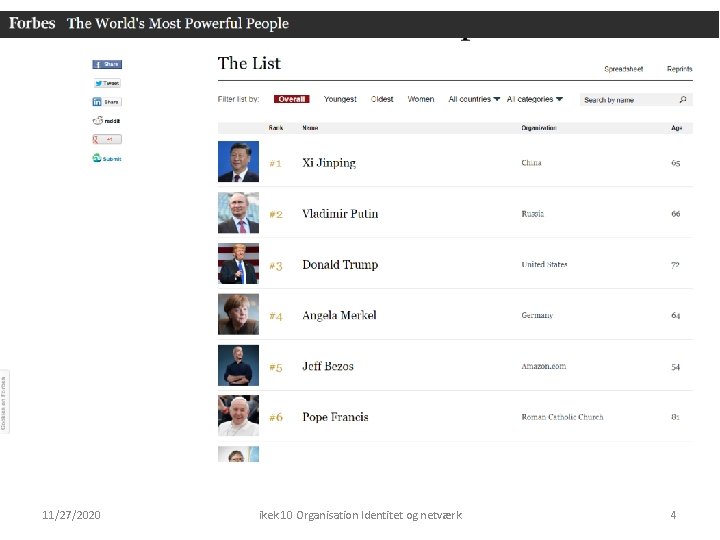Click The List heading

pos(249,63)
